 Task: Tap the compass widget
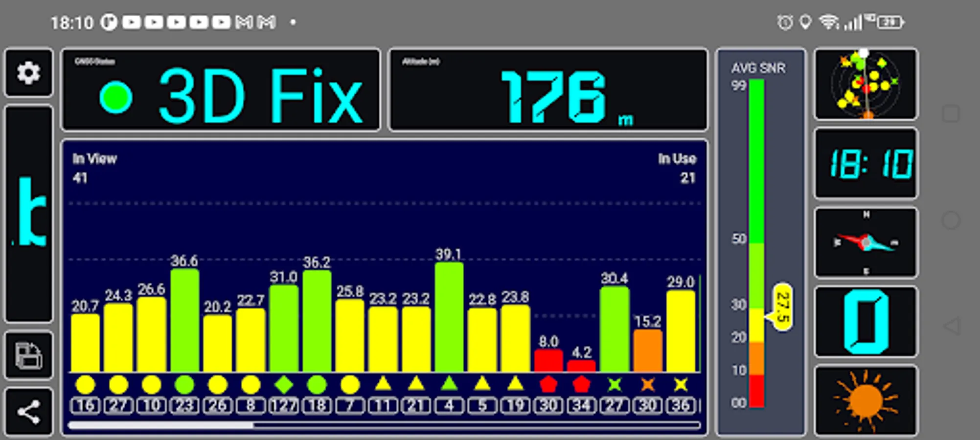coord(866,242)
